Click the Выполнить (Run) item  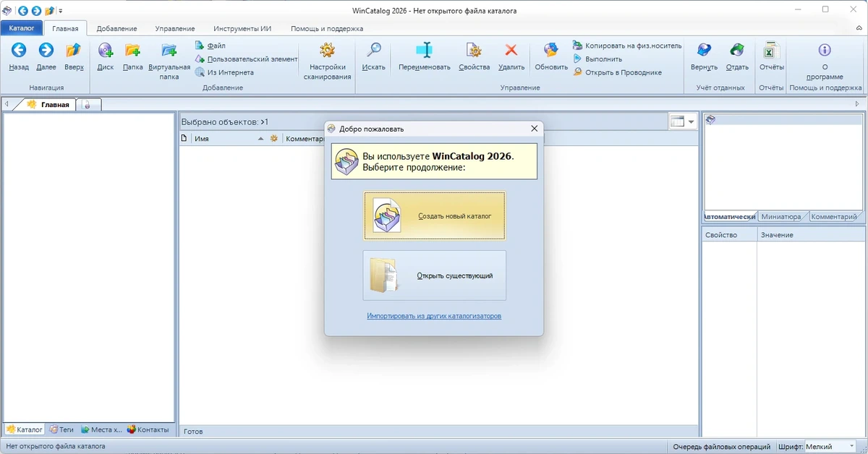[x=597, y=59]
